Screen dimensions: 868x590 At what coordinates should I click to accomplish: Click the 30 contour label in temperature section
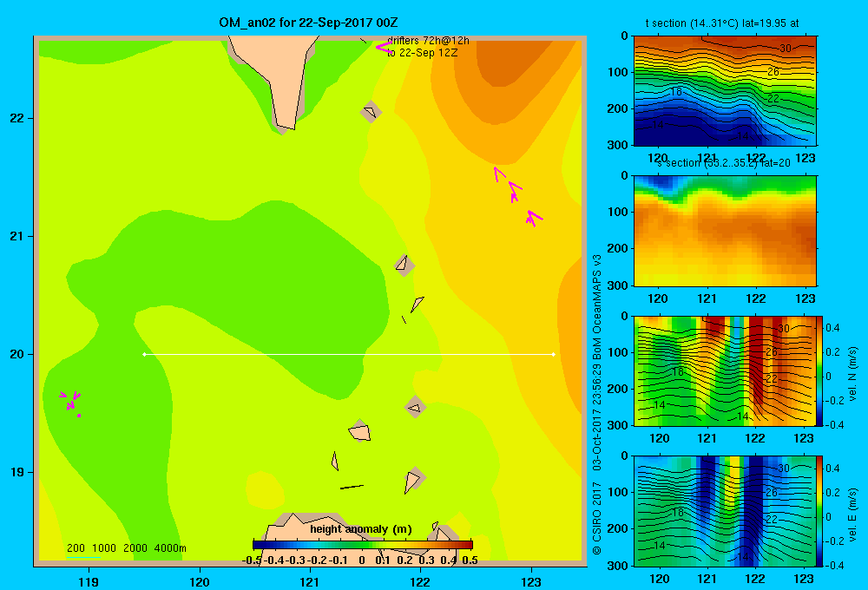coord(785,48)
